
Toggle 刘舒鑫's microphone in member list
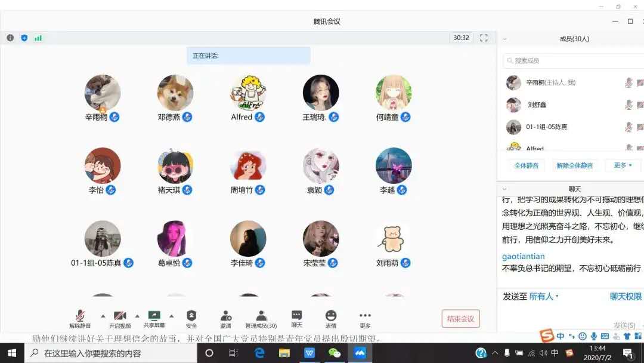[x=628, y=105]
